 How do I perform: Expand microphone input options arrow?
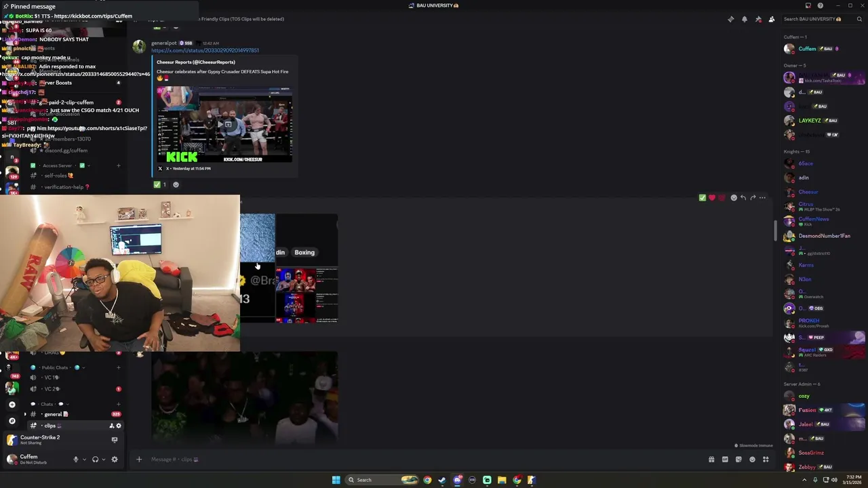tap(84, 460)
